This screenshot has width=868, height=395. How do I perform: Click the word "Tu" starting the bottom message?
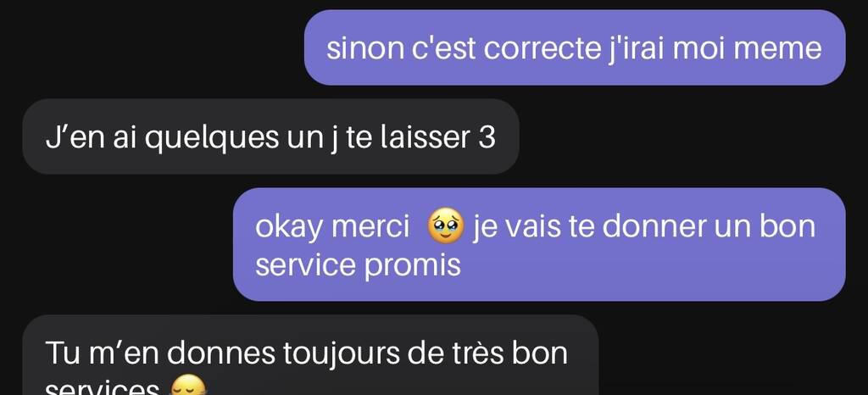tap(59, 354)
